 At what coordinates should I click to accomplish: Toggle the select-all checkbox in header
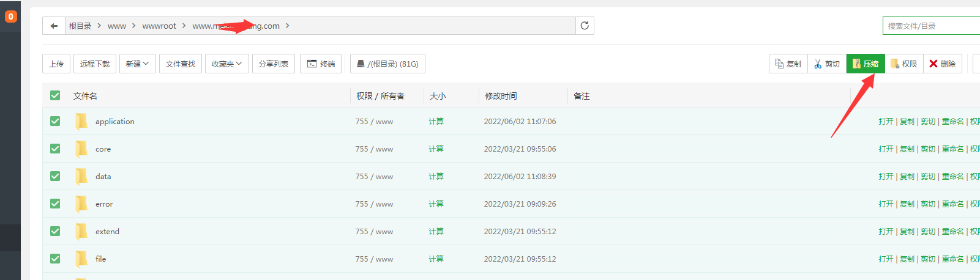[x=55, y=95]
